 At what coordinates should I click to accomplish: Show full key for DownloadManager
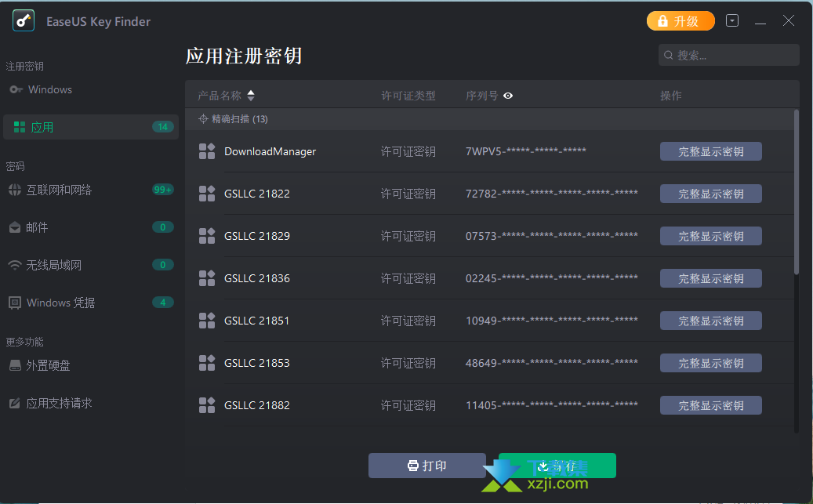point(711,151)
